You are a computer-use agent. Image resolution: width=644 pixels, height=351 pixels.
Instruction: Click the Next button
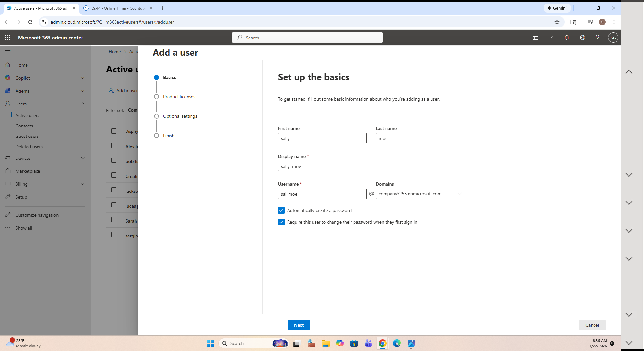click(299, 325)
